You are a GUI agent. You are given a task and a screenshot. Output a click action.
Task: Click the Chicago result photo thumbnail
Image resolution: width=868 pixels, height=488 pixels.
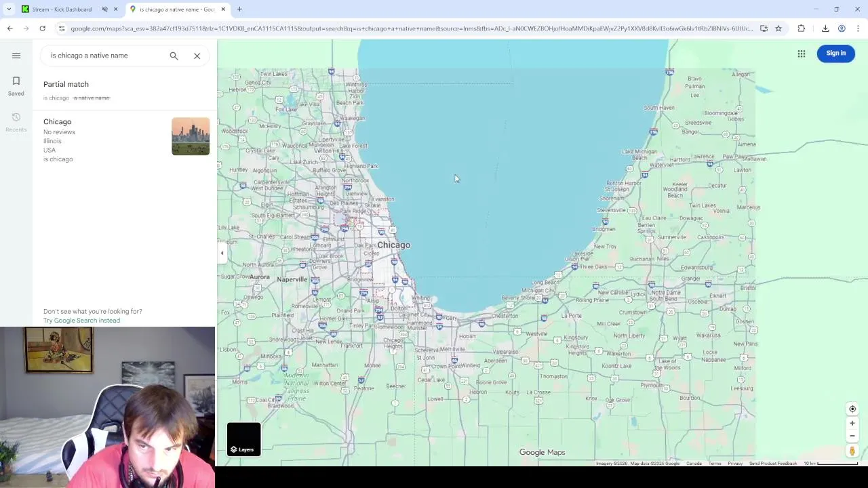[191, 136]
